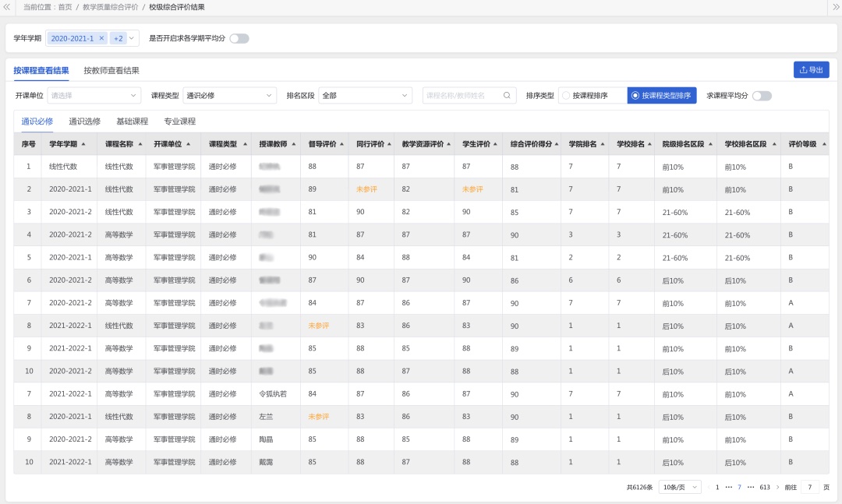Enable the 求课程平均分 switch
This screenshot has height=504, width=842.
762,96
